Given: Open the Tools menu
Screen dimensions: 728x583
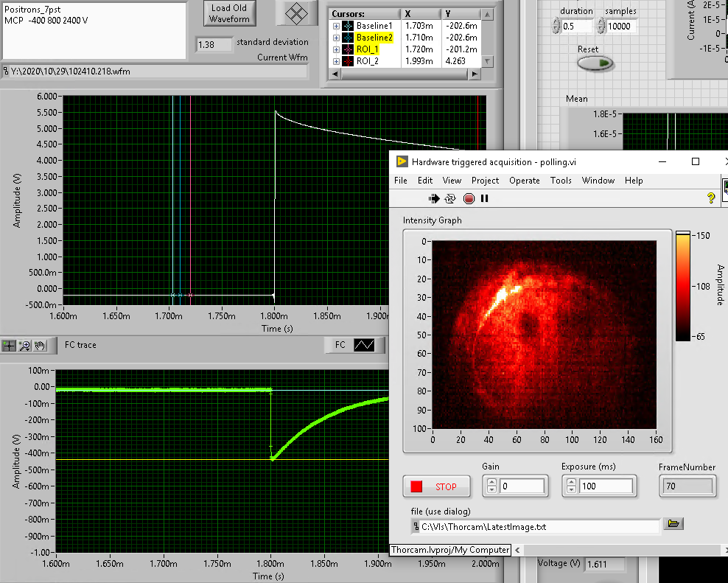Looking at the screenshot, I should [x=560, y=181].
